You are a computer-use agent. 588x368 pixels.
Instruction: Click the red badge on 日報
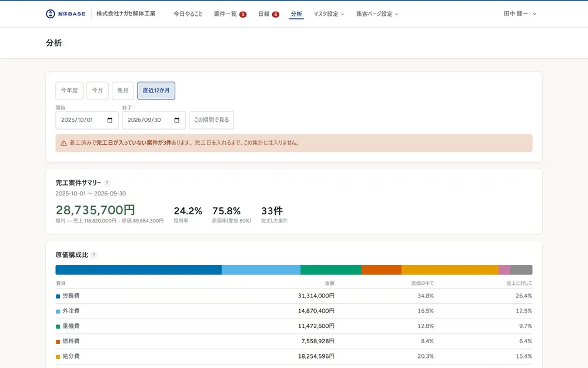[x=276, y=14]
